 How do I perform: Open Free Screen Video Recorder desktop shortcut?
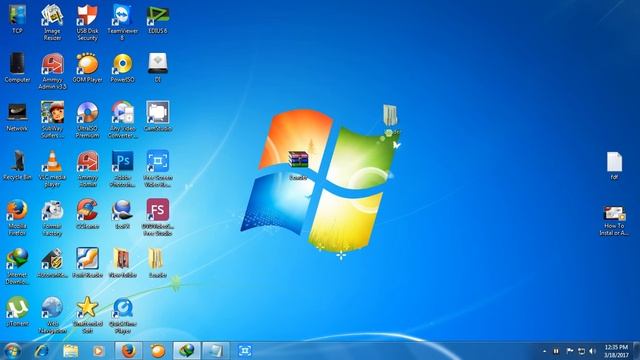[x=158, y=169]
